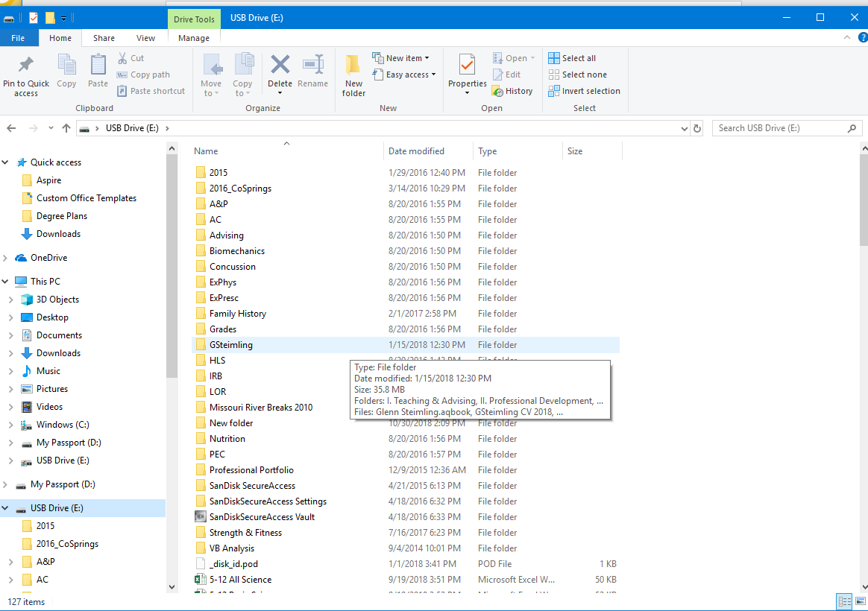868x611 pixels.
Task: Click the Edit command in Open group
Action: (x=506, y=75)
